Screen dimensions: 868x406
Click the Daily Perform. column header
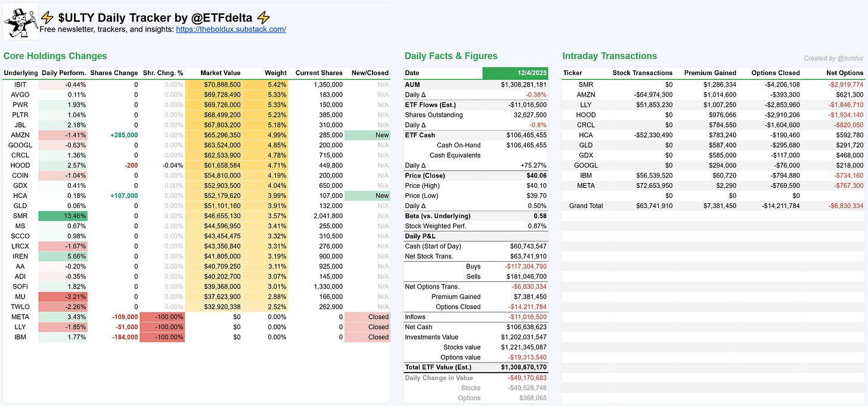[63, 73]
